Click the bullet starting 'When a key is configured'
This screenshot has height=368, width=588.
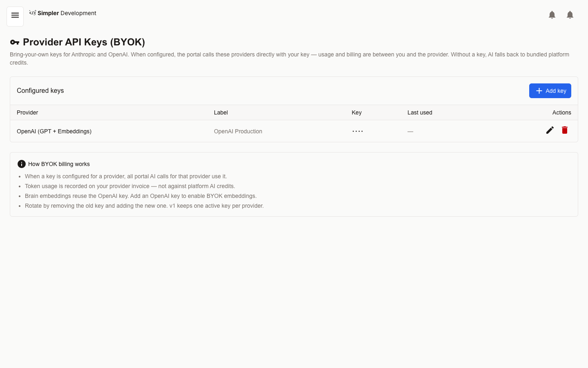(x=126, y=176)
